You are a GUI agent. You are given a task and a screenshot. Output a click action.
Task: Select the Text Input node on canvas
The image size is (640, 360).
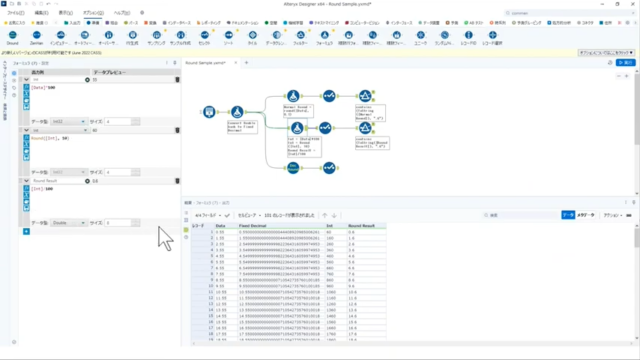click(x=209, y=111)
